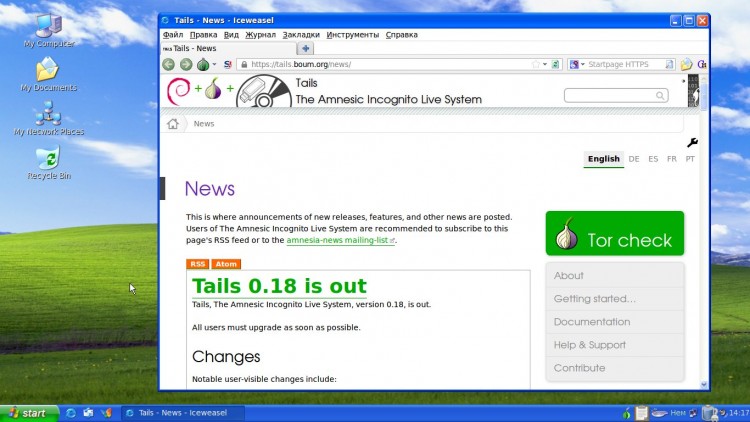Open the URL history dropdown arrow
Screen dimensions: 750x422
(x=545, y=64)
